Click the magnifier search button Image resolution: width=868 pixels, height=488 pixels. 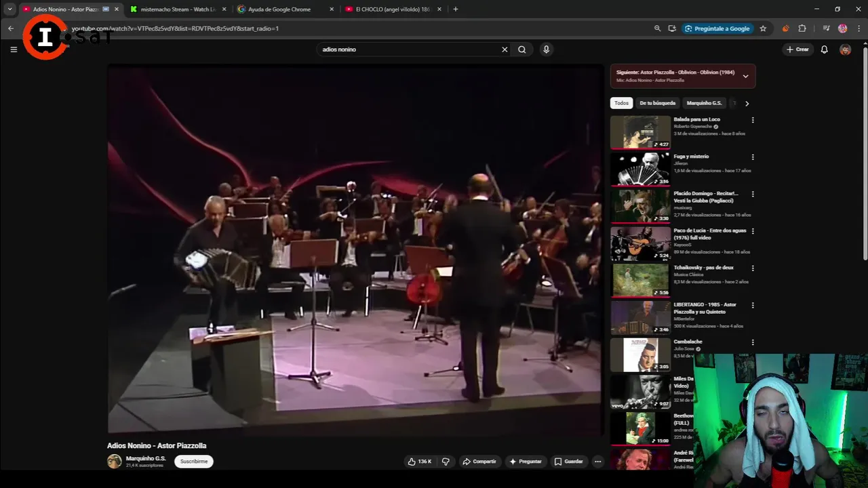[x=522, y=49]
